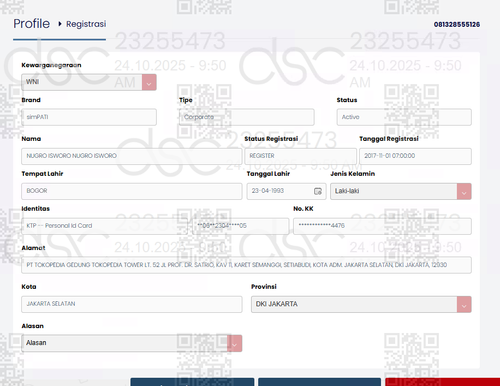Viewport: 500px width, 386px height.
Task: Click the Registrasi breadcrumb item
Action: tap(86, 24)
